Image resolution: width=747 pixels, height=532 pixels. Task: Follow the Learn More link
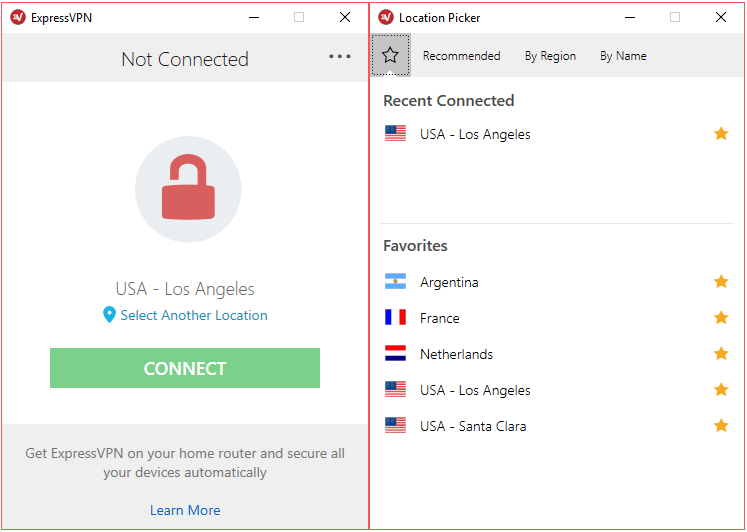coord(185,510)
